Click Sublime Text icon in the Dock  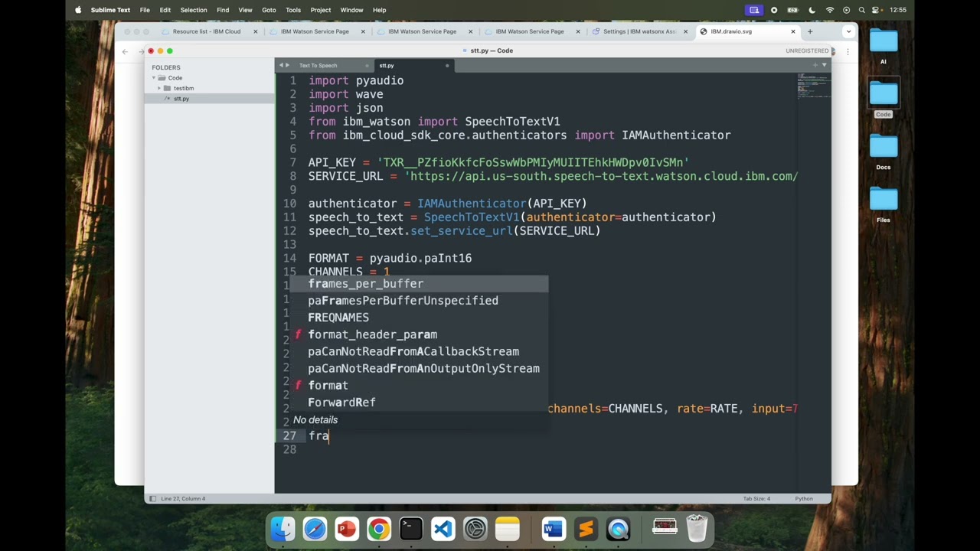(586, 529)
